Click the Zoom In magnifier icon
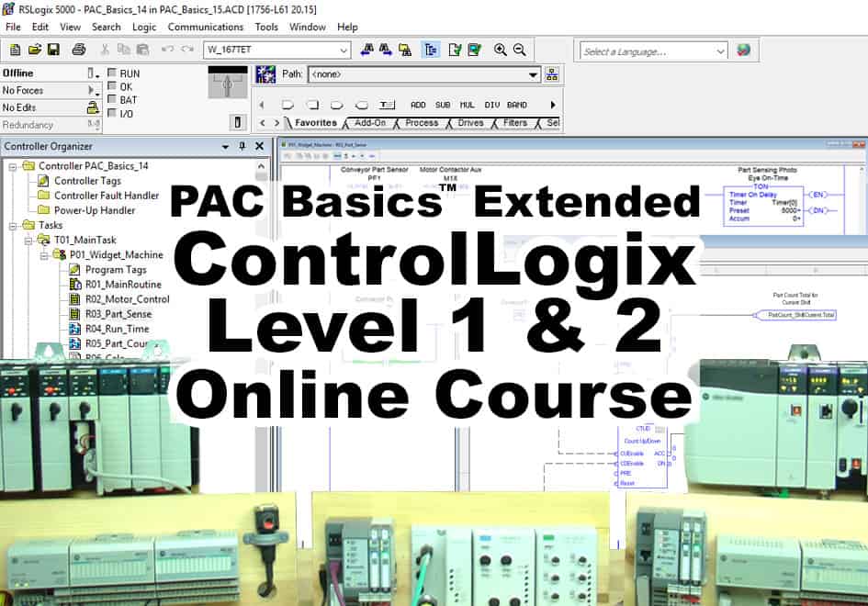 pos(500,50)
